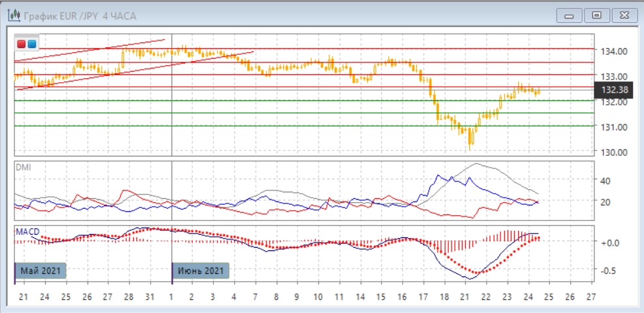
Task: Click date 21 at left of time axis
Action: (23, 297)
